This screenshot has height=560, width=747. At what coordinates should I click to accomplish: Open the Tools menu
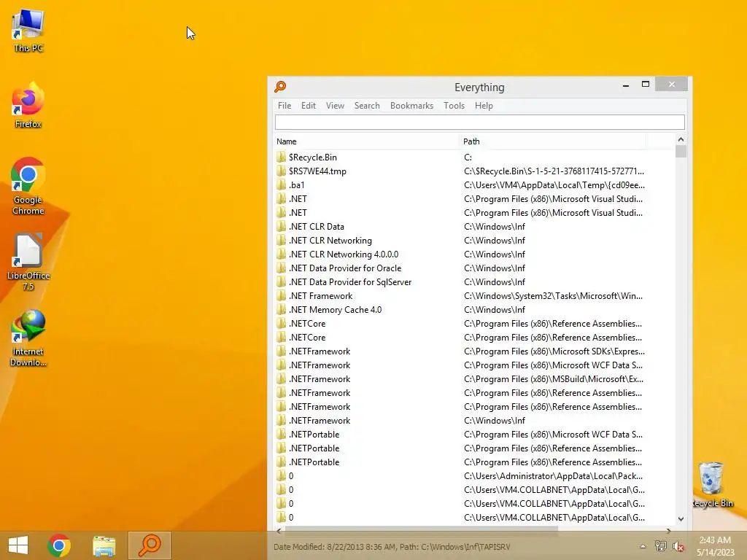(454, 106)
